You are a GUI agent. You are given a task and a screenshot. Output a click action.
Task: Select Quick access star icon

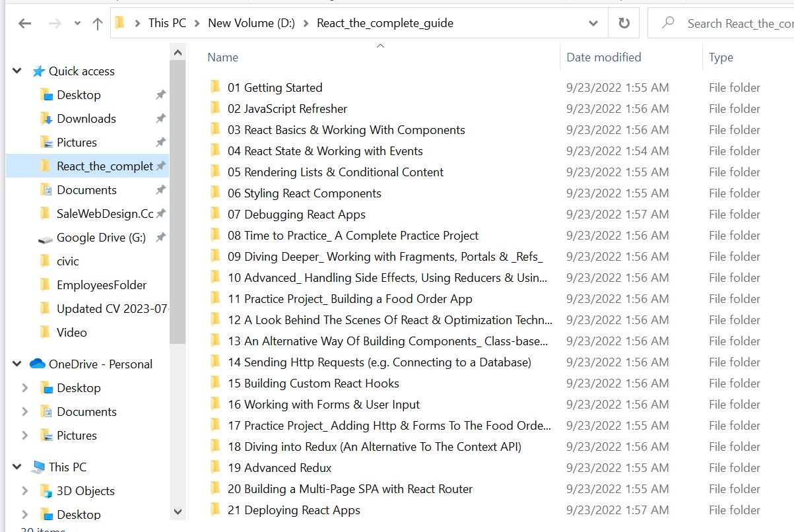[x=39, y=71]
